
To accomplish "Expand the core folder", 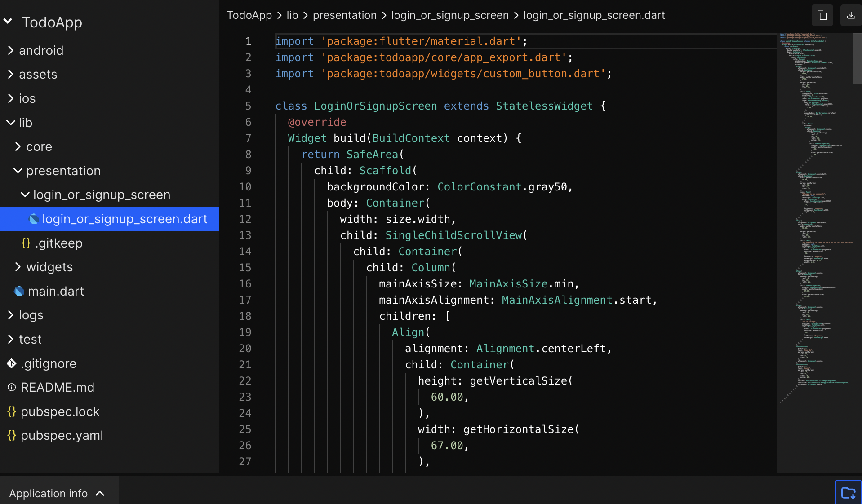I will pyautogui.click(x=18, y=146).
